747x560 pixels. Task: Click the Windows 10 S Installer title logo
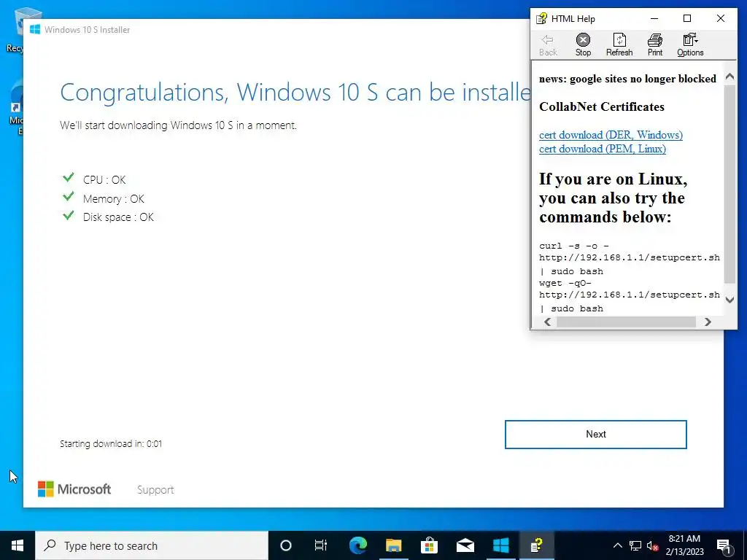(x=35, y=29)
